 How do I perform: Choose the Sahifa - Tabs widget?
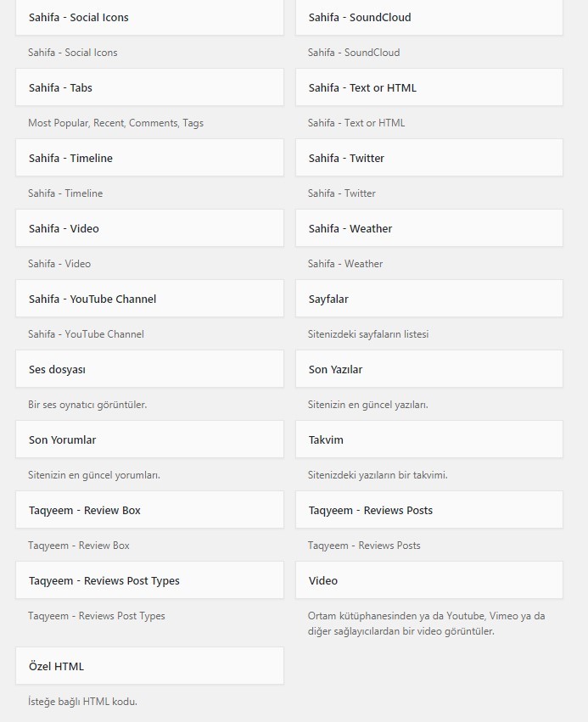[149, 87]
